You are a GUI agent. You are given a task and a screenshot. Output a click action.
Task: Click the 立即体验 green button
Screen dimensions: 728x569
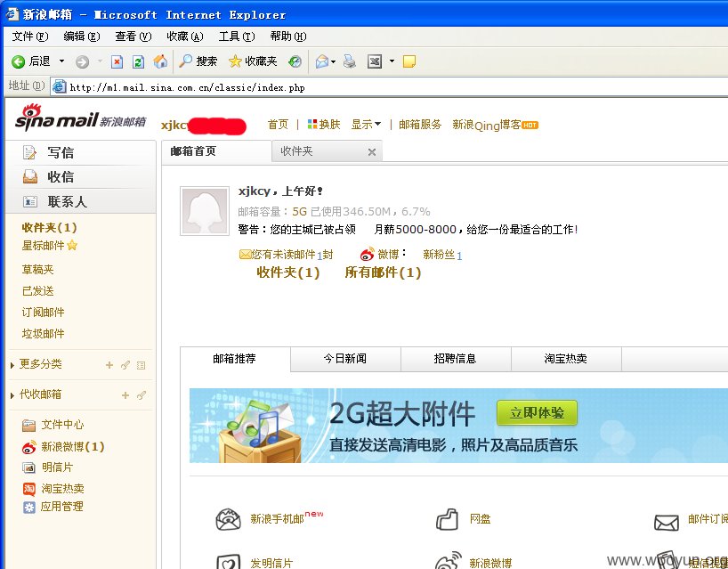pos(537,413)
